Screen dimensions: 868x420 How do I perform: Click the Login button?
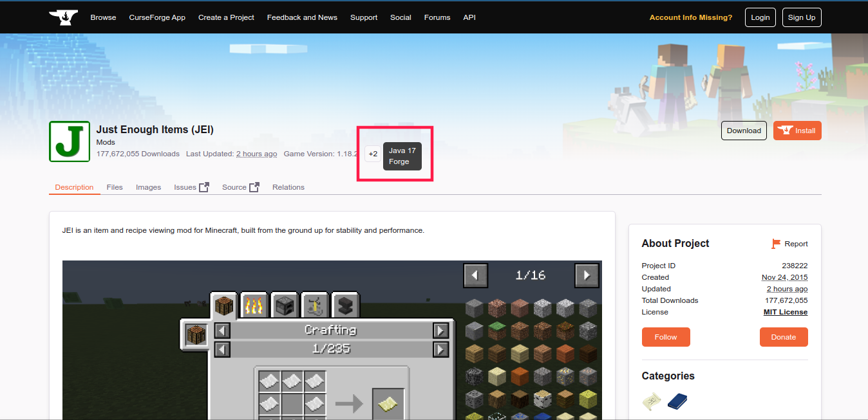pyautogui.click(x=760, y=17)
